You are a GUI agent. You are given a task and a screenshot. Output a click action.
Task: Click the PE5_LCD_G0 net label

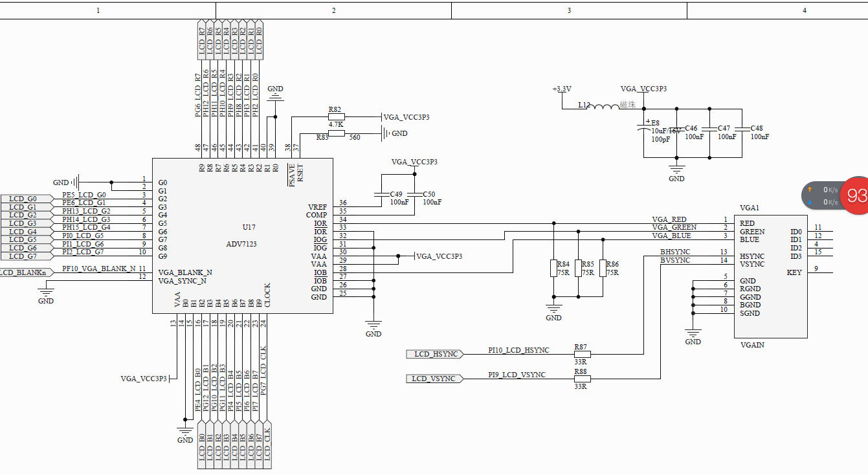83,195
